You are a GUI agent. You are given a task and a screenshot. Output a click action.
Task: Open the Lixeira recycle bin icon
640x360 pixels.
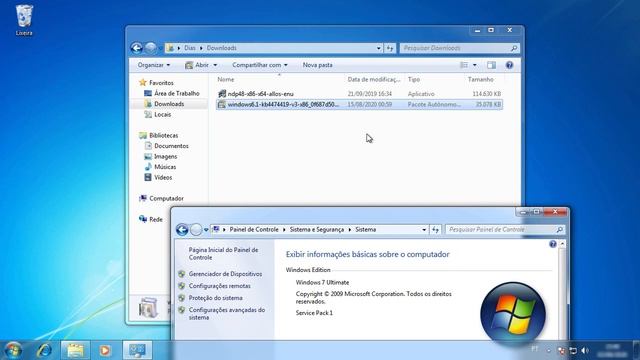point(24,20)
